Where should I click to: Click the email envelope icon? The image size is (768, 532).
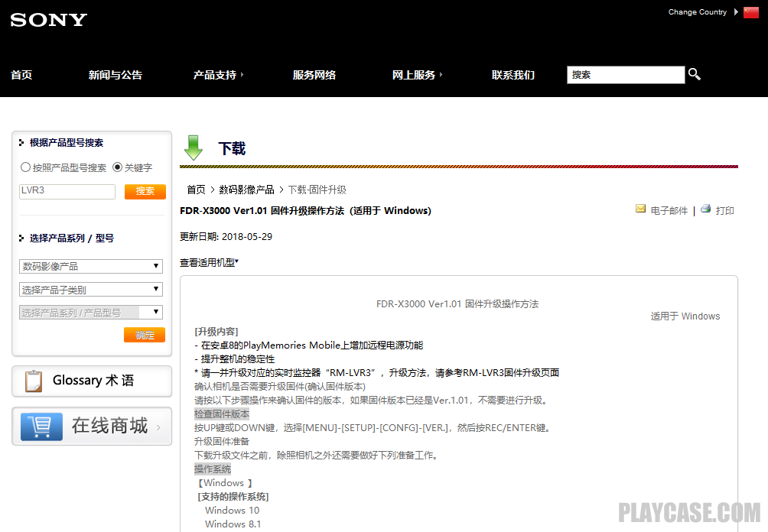click(640, 209)
